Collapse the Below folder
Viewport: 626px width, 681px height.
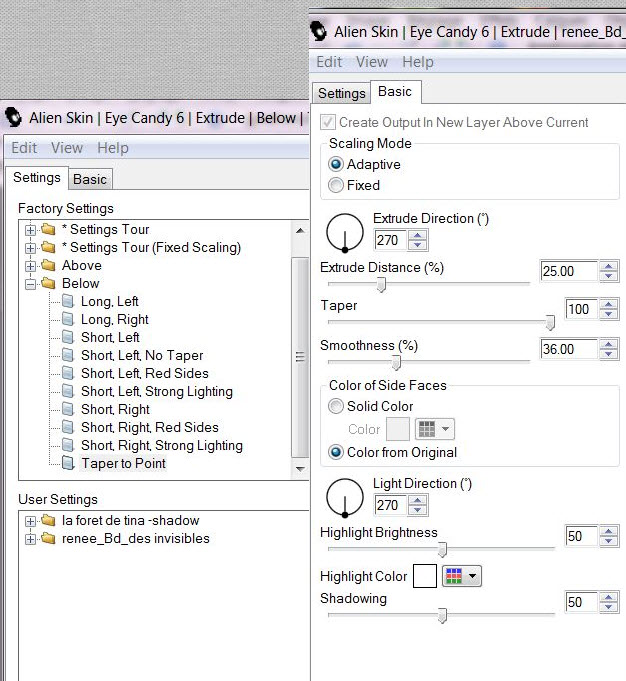pyautogui.click(x=30, y=284)
